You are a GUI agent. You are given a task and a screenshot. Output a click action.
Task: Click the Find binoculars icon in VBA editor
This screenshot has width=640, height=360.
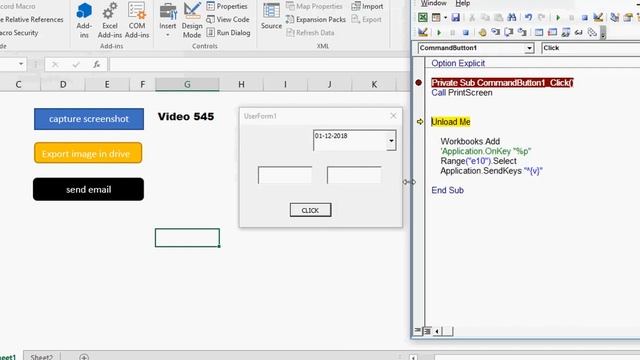tap(512, 17)
